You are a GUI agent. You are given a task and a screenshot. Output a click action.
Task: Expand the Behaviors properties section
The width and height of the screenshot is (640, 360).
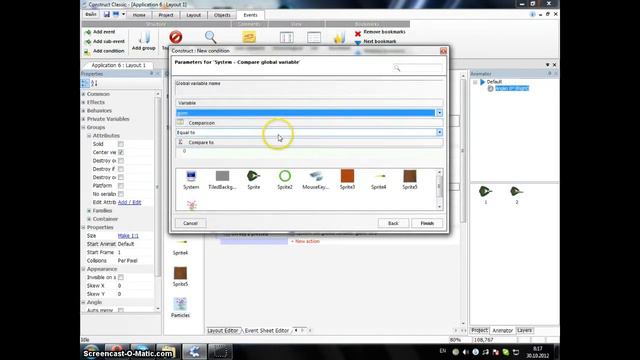point(84,111)
